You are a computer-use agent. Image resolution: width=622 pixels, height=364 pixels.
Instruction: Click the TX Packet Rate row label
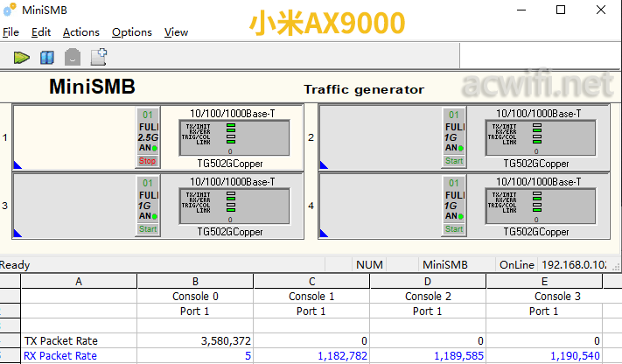tap(61, 341)
